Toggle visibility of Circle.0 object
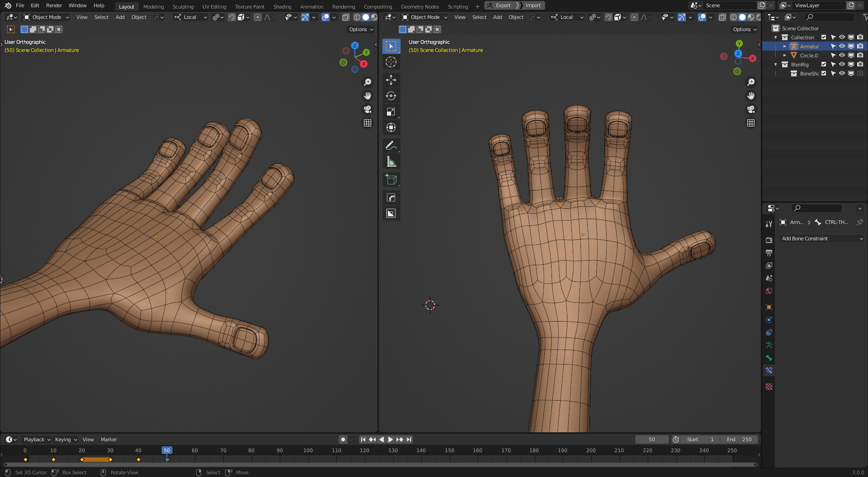This screenshot has width=868, height=477. (842, 55)
